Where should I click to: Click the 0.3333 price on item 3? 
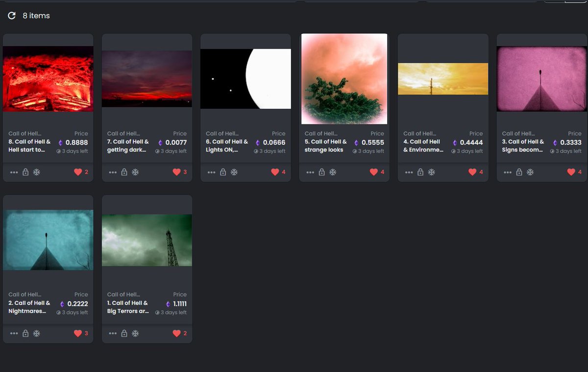(x=570, y=143)
